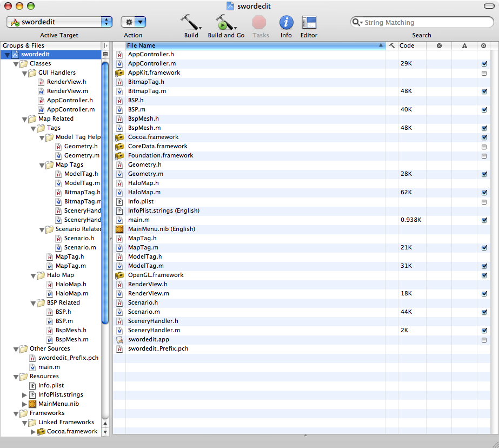The width and height of the screenshot is (499, 448).
Task: Click the Tasks stop icon
Action: tap(259, 23)
